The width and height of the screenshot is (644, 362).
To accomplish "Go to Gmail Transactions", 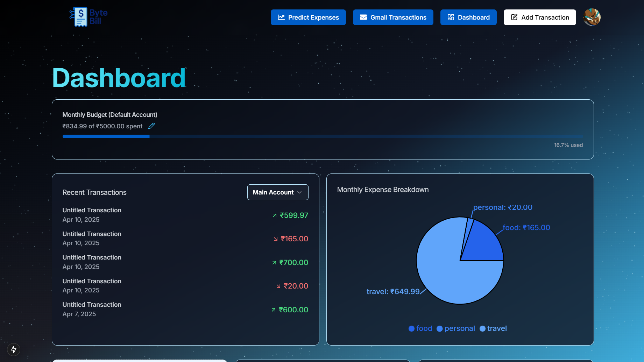I will pyautogui.click(x=393, y=17).
